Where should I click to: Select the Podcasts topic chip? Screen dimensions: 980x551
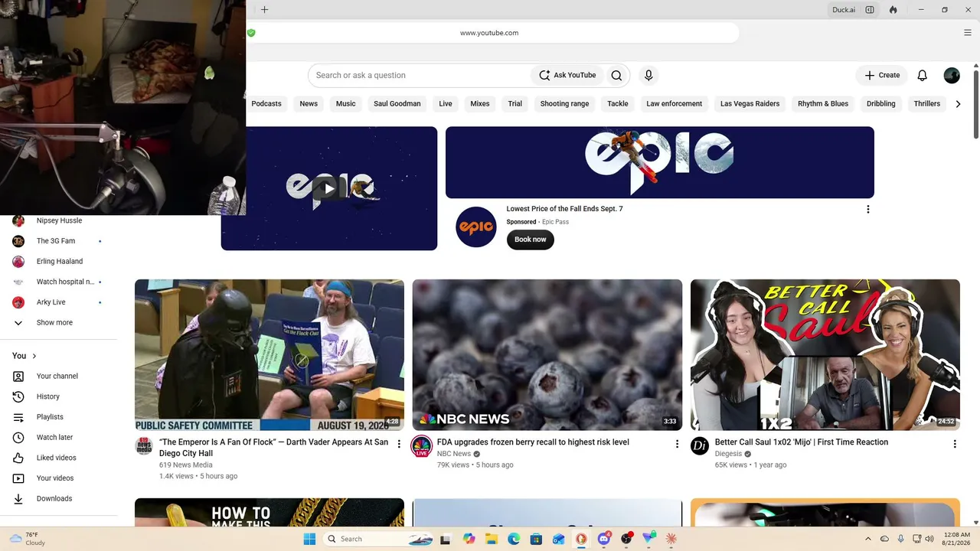point(266,104)
